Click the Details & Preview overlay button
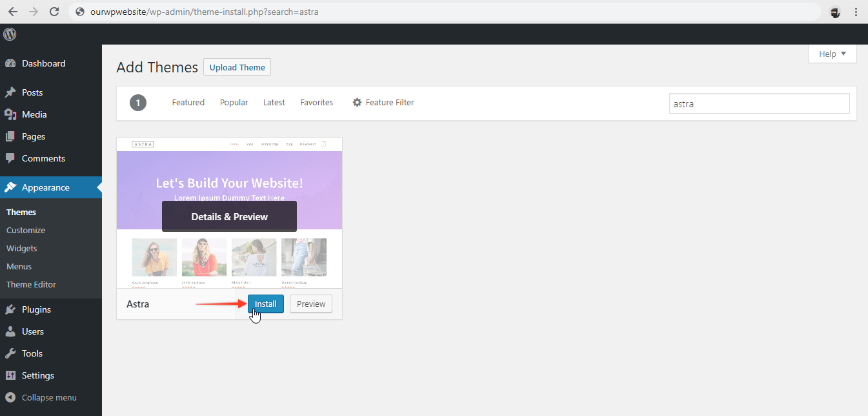The width and height of the screenshot is (868, 416). pos(229,216)
